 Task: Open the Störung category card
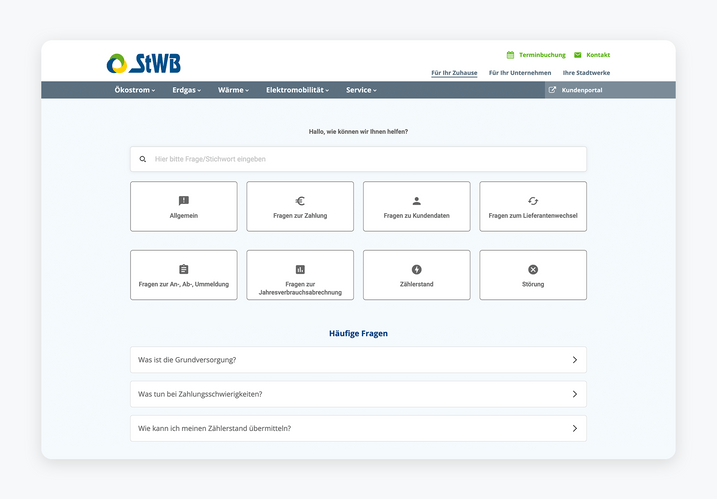[533, 275]
